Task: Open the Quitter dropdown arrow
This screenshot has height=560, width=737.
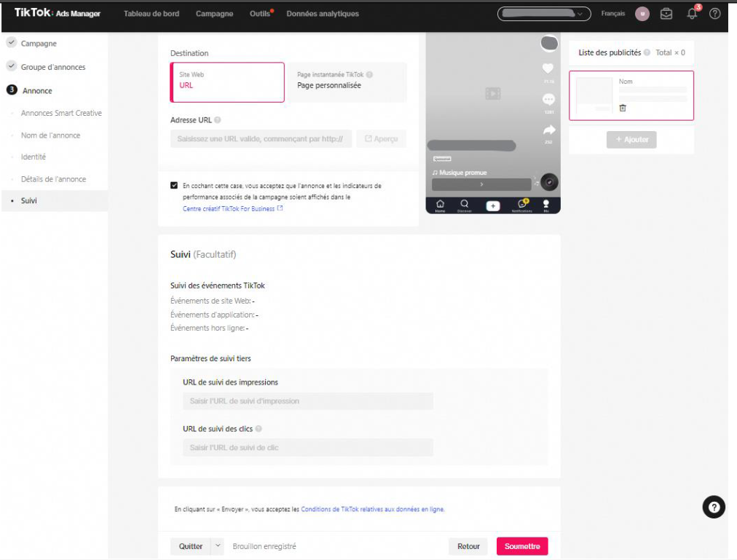Action: click(x=217, y=546)
